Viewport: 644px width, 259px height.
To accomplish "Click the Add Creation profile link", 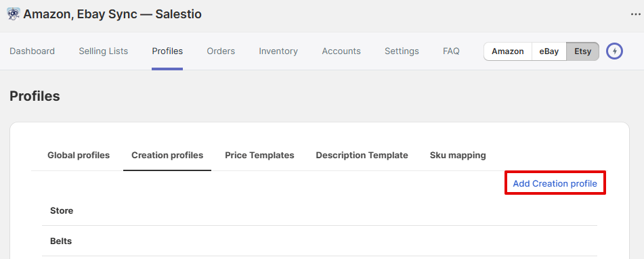I will [555, 183].
